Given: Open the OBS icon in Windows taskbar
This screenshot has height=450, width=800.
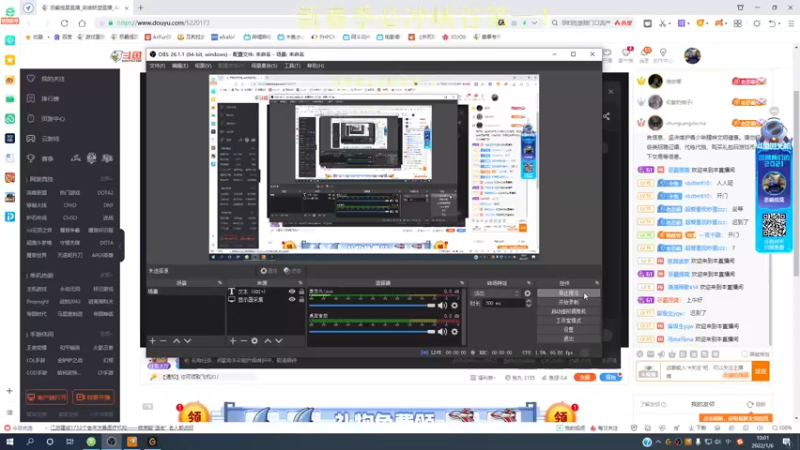Looking at the screenshot, I should click(111, 442).
